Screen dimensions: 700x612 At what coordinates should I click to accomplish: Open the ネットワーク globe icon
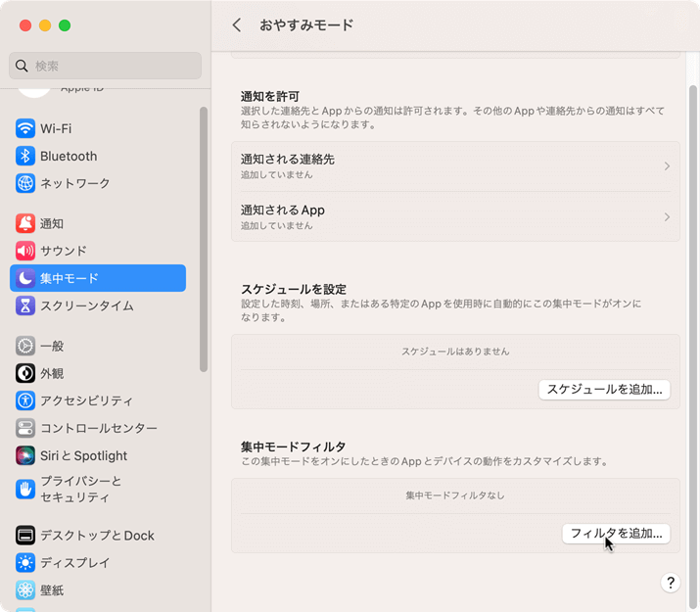(x=25, y=183)
